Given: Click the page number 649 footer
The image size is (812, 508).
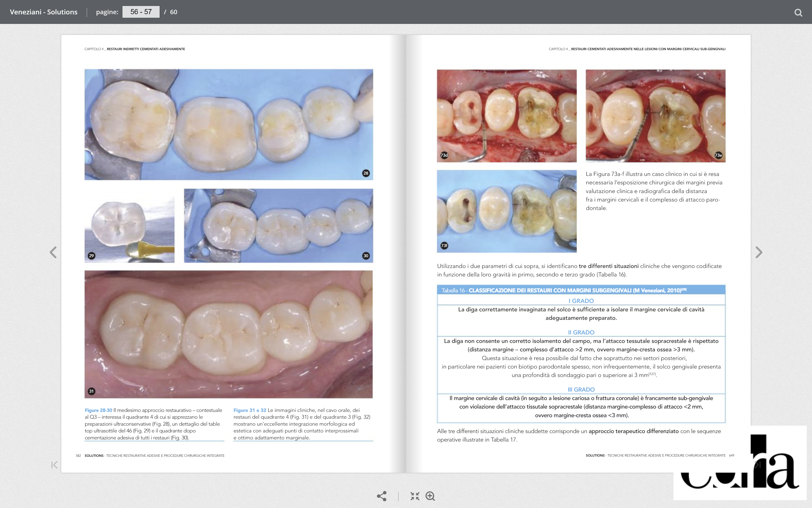Looking at the screenshot, I should point(731,456).
